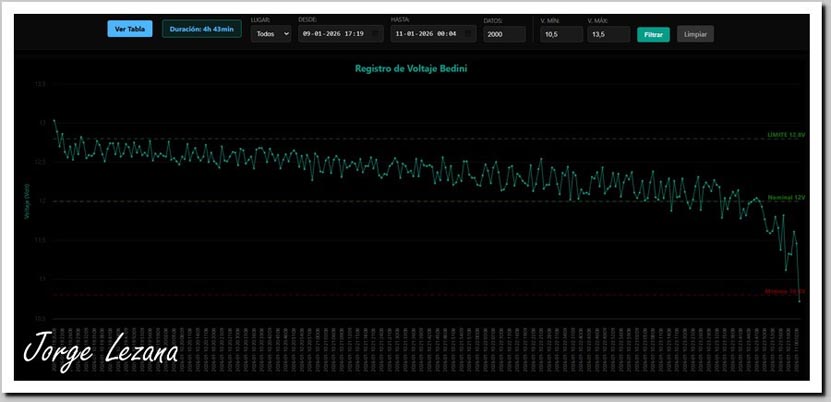The width and height of the screenshot is (831, 402).
Task: Click the Nominal 12V reference label
Action: click(x=786, y=198)
